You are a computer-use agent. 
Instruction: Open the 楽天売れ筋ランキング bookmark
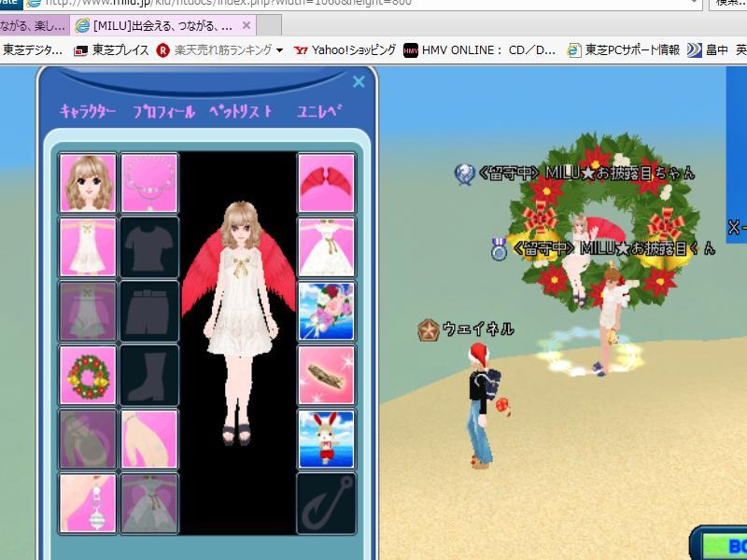215,50
